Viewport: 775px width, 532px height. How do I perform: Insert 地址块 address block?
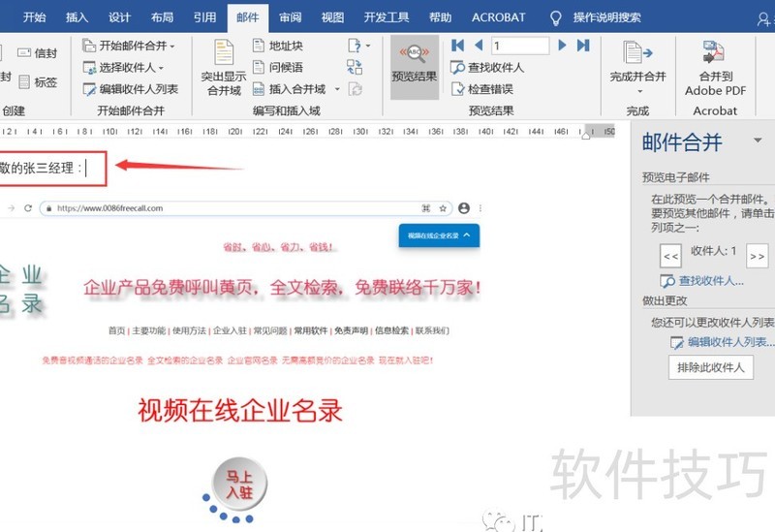[x=278, y=46]
